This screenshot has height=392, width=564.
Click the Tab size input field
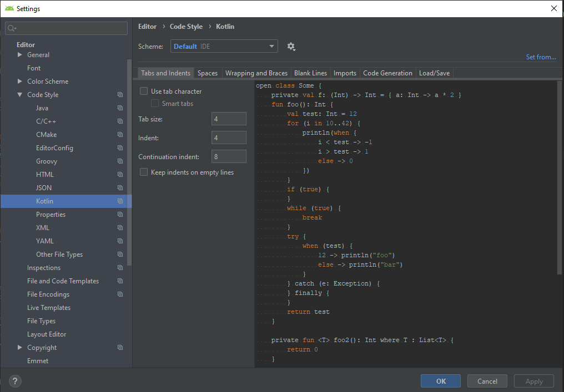click(x=229, y=118)
